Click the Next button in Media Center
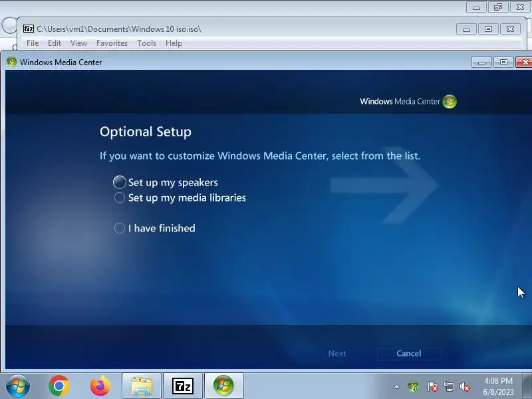This screenshot has height=399, width=532. pyautogui.click(x=337, y=354)
